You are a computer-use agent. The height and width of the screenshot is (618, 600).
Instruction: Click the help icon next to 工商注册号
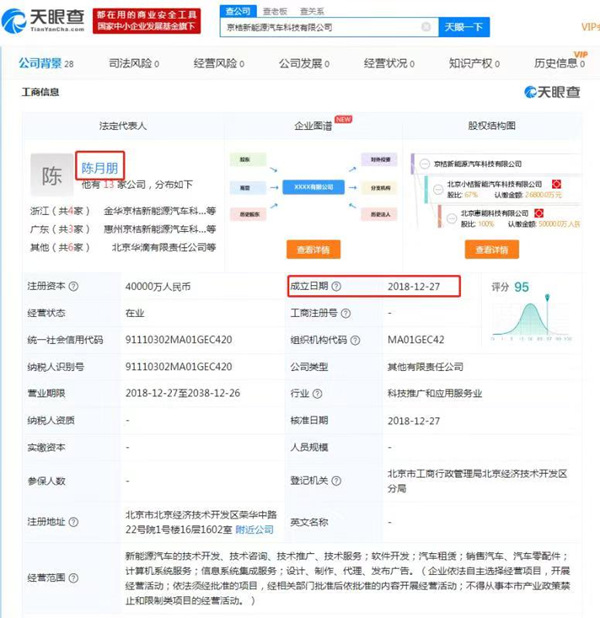point(346,313)
